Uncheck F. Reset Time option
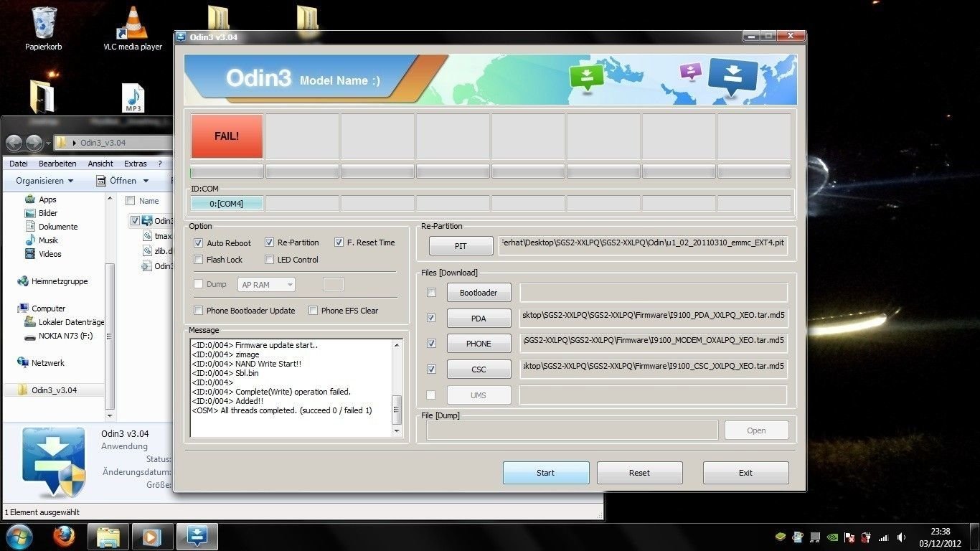 click(x=339, y=242)
